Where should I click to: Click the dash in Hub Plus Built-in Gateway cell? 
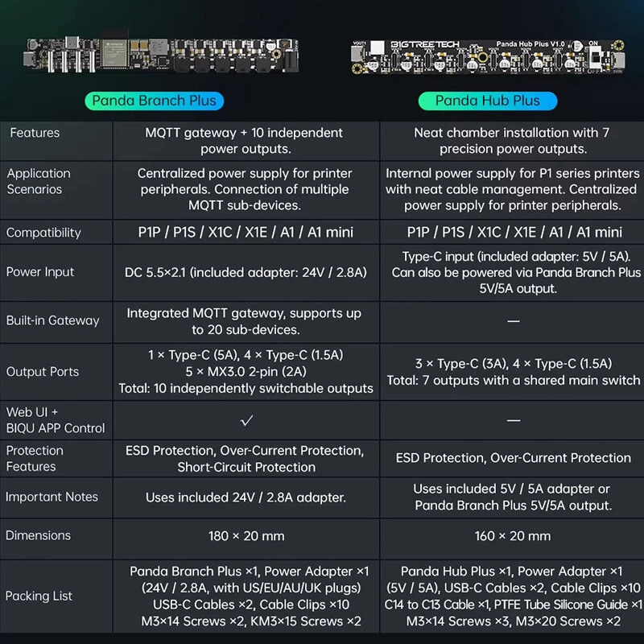[514, 320]
